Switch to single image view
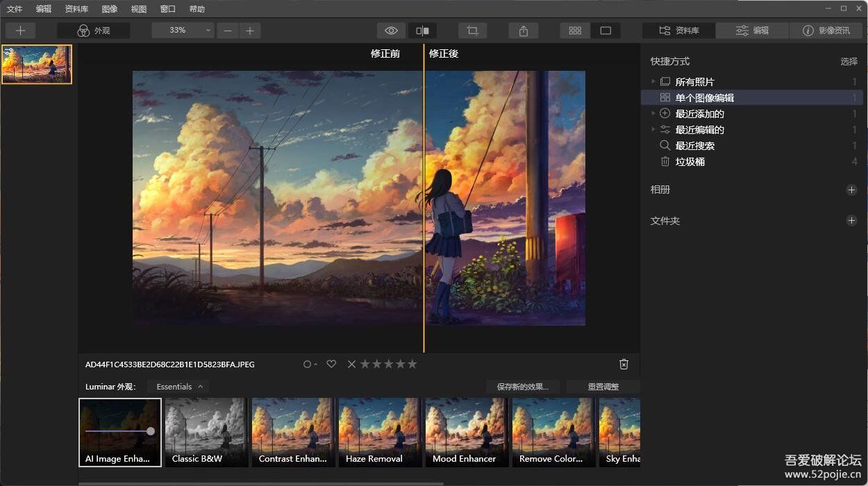Screen dimensions: 868x486 pos(606,31)
